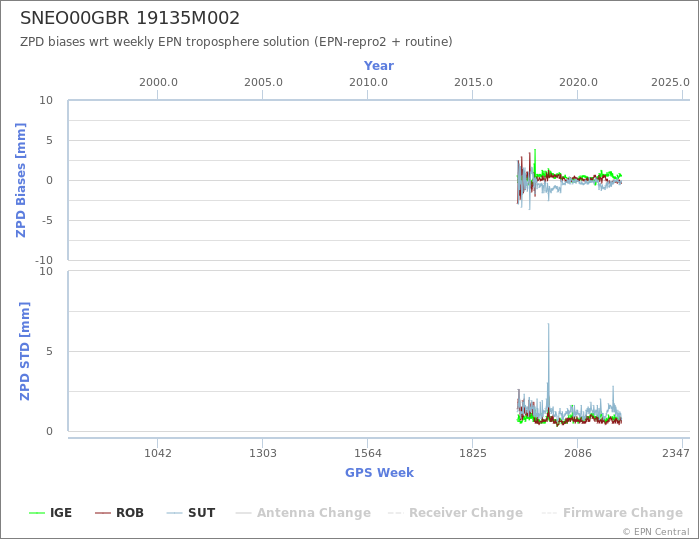Viewport: 700px width, 540px height.
Task: Click the 1042 GPS week tick label
Action: pos(158,453)
